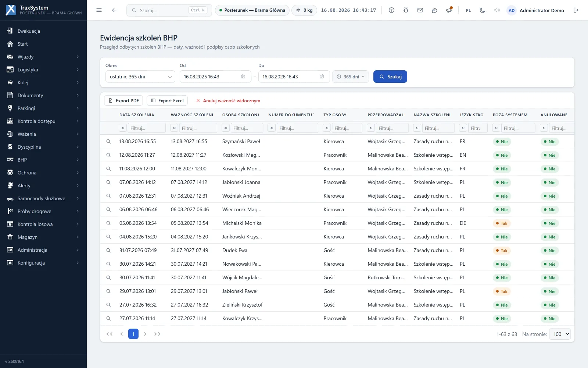
Task: Open the bug report icon
Action: point(406,10)
